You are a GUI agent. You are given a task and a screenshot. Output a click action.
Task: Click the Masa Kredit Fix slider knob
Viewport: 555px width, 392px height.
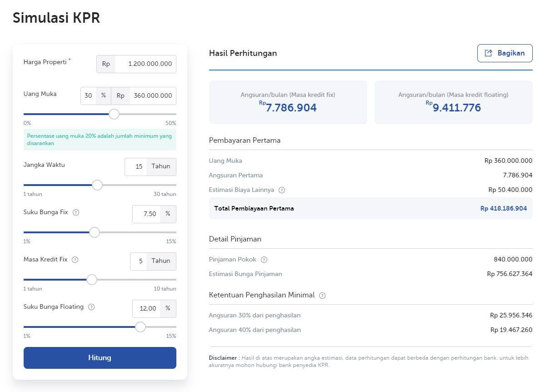tap(92, 280)
